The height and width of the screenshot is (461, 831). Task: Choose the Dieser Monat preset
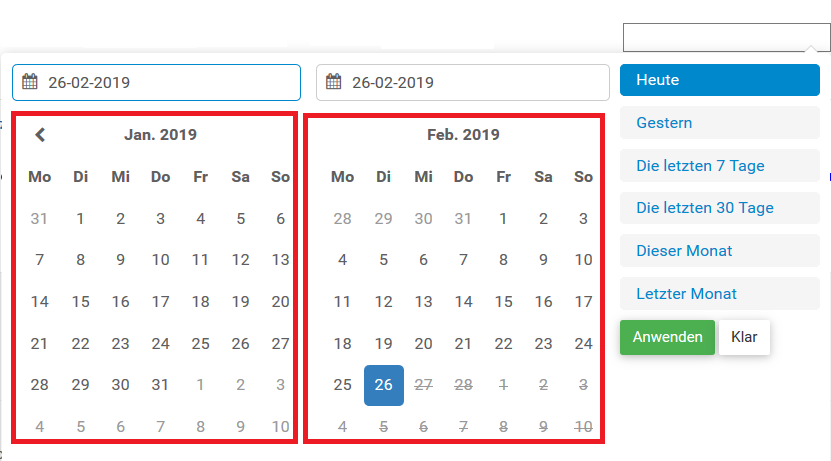click(x=719, y=251)
